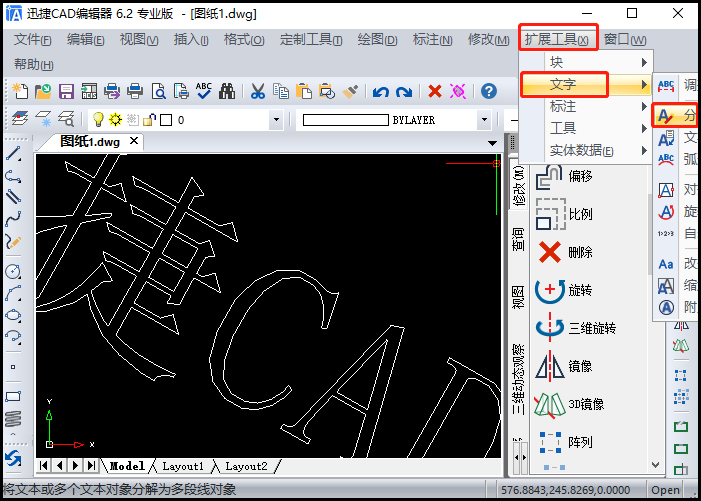Image resolution: width=701 pixels, height=501 pixels.
Task: Close the 图纸1.dwg document tab
Action: click(135, 141)
